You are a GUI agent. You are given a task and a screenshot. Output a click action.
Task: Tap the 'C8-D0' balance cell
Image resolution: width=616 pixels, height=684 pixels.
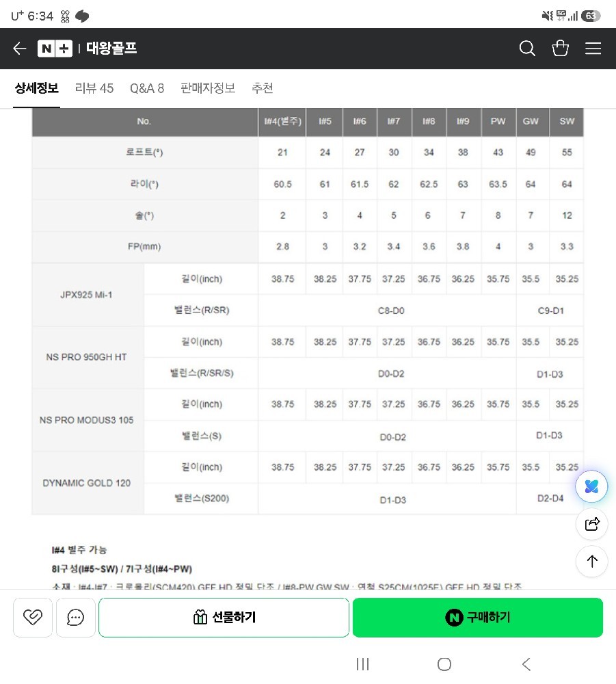tap(391, 311)
